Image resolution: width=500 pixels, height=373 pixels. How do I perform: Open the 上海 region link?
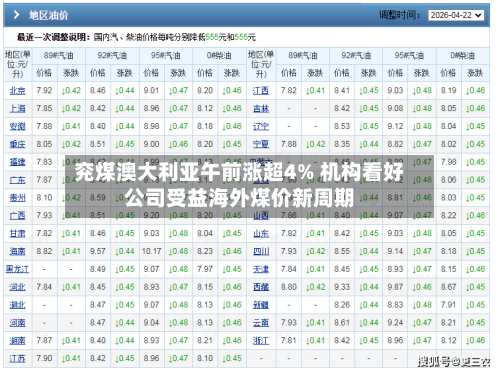[18, 109]
